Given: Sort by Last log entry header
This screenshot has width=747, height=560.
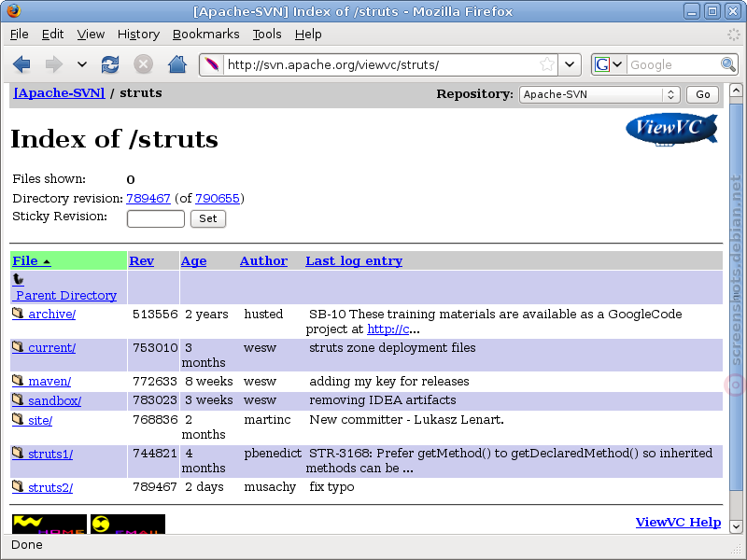Looking at the screenshot, I should pos(354,261).
